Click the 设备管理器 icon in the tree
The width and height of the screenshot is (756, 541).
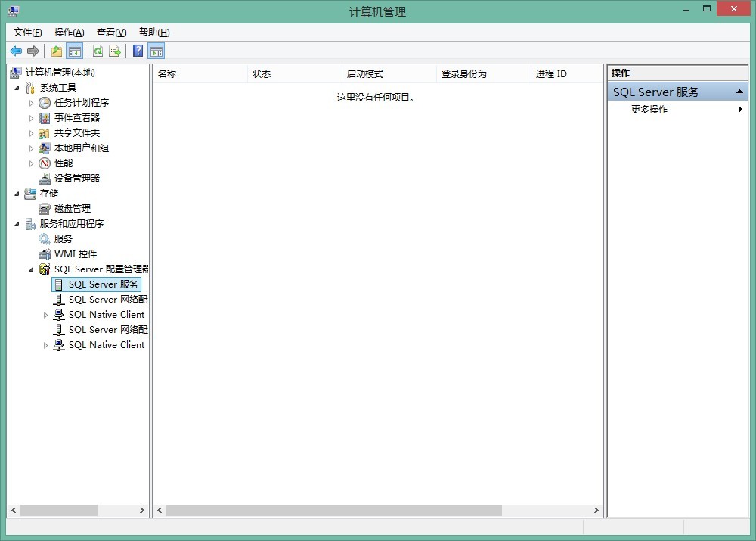45,179
